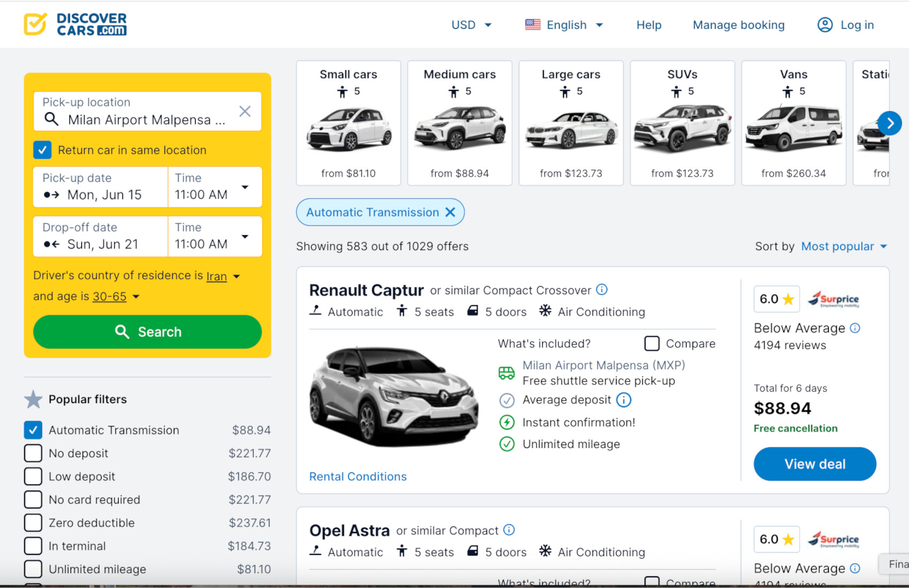The height and width of the screenshot is (588, 909).
Task: Click the Unlimited mileage checkmark icon in Renault Captur card
Action: point(507,444)
